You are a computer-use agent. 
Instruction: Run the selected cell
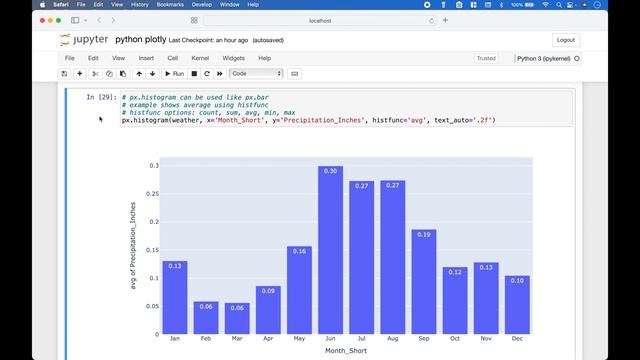coord(175,74)
